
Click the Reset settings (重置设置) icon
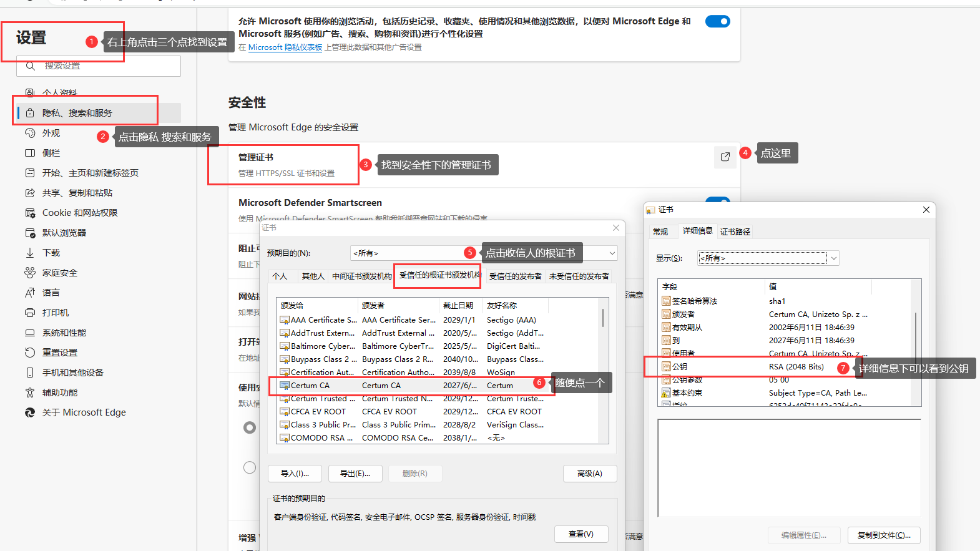(30, 353)
